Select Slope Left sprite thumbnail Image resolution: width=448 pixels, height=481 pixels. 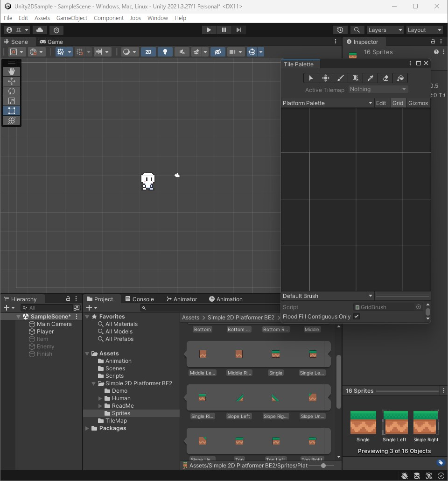coord(239,398)
